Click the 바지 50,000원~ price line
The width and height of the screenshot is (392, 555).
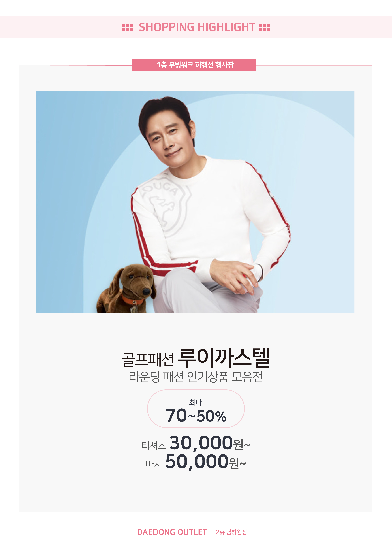[x=196, y=462]
